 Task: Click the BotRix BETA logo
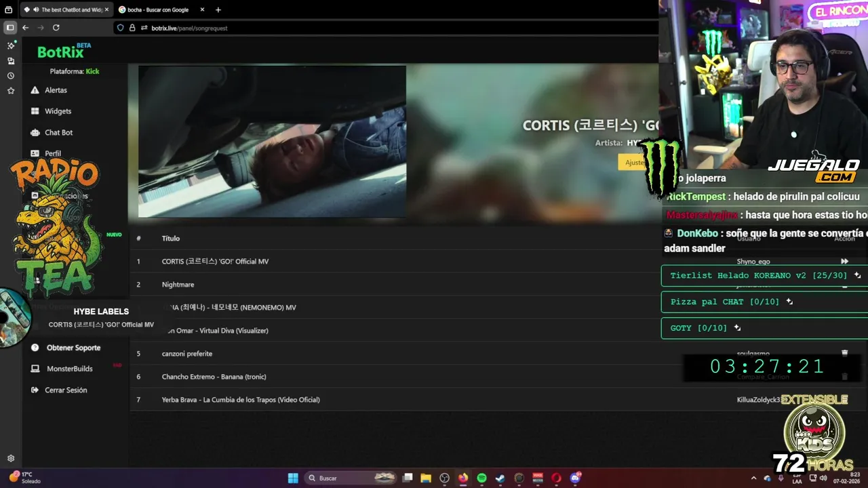pyautogui.click(x=63, y=51)
